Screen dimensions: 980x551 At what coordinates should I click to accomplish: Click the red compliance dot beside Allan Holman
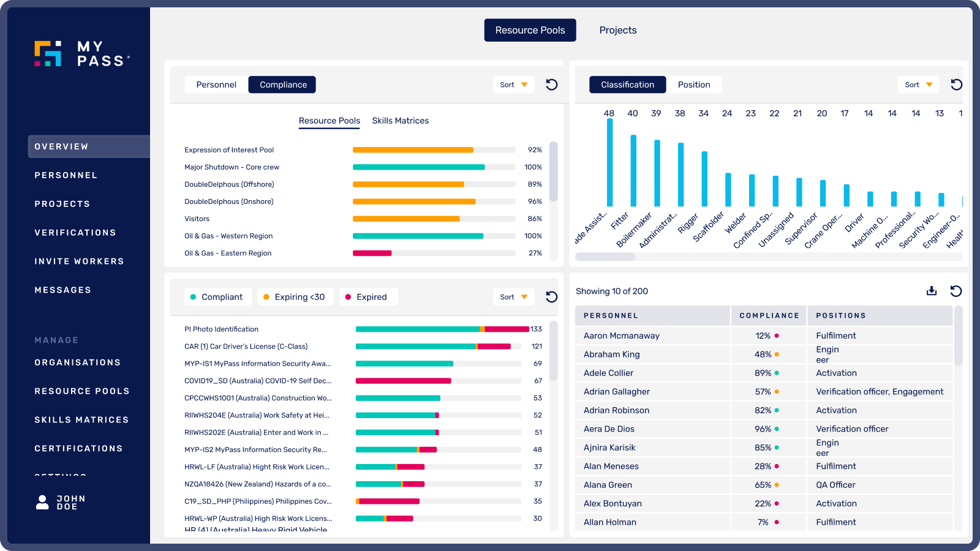coord(777,522)
